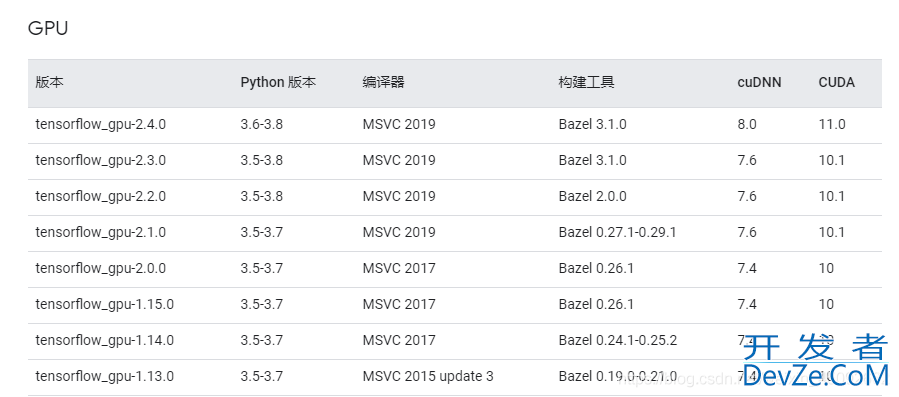This screenshot has width=899, height=397.
Task: Click the Bazel 0.27.1-0.29.1 cell
Action: [x=617, y=232]
